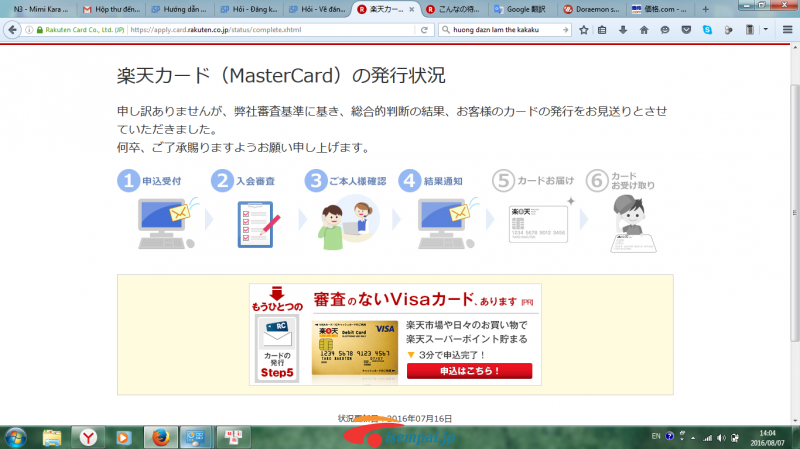The image size is (800, 449).
Task: Click the EN language indicator
Action: coord(656,436)
